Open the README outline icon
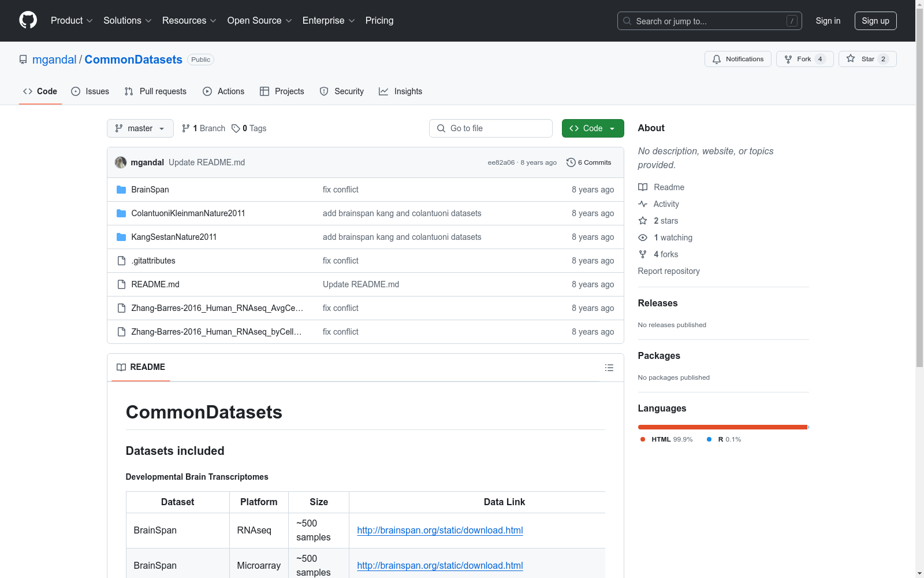The height and width of the screenshot is (578, 924). (609, 368)
